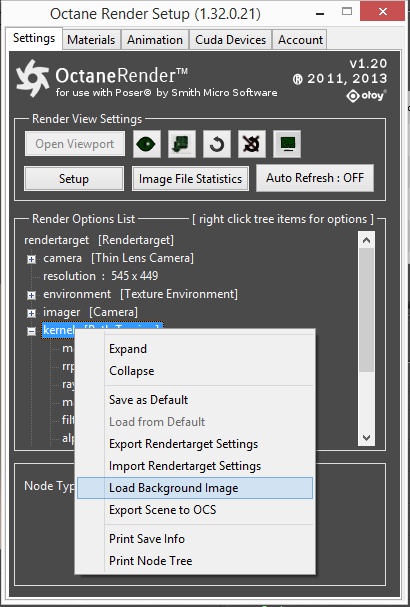The width and height of the screenshot is (410, 607).
Task: Choose Print Node Tree
Action: (x=195, y=561)
